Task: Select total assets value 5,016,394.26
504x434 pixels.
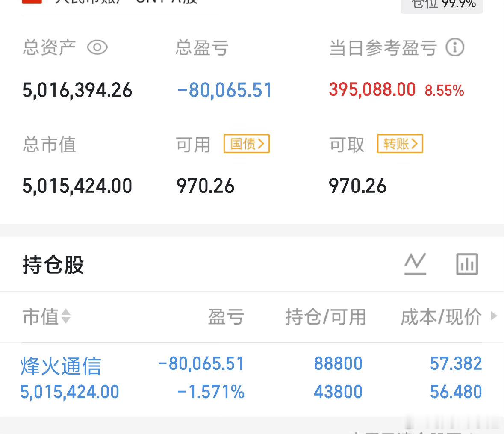Action: click(77, 90)
